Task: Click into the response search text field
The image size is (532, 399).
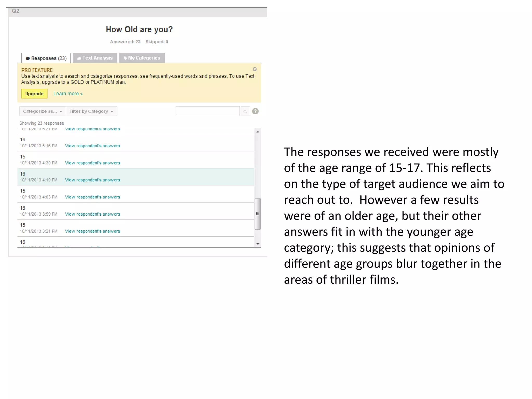Action: (207, 111)
